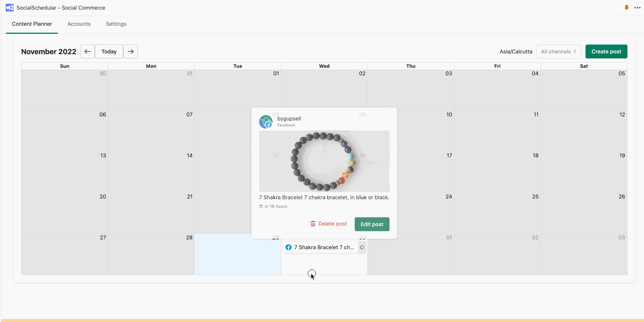Select the November 29 calendar cell
644x322 pixels.
click(x=238, y=254)
